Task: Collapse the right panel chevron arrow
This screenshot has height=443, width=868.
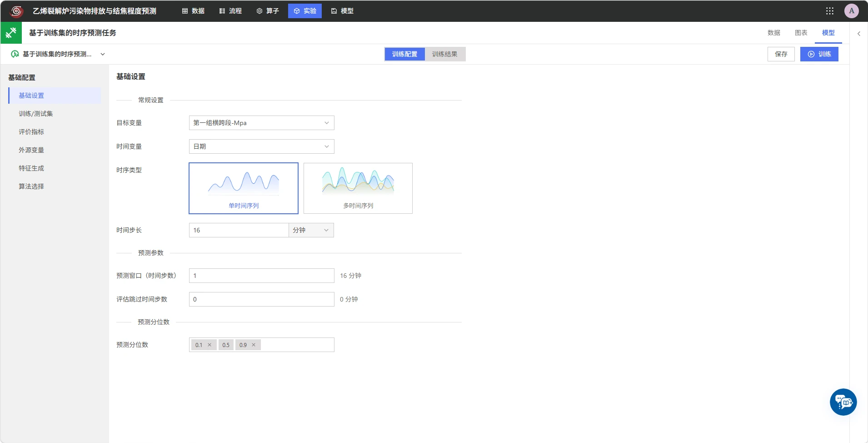Action: [x=859, y=34]
